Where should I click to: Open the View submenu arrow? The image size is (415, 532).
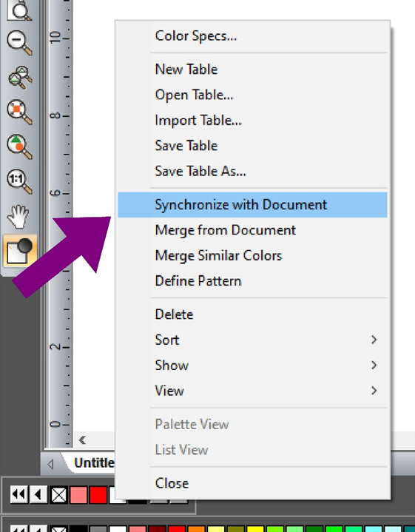click(x=374, y=391)
